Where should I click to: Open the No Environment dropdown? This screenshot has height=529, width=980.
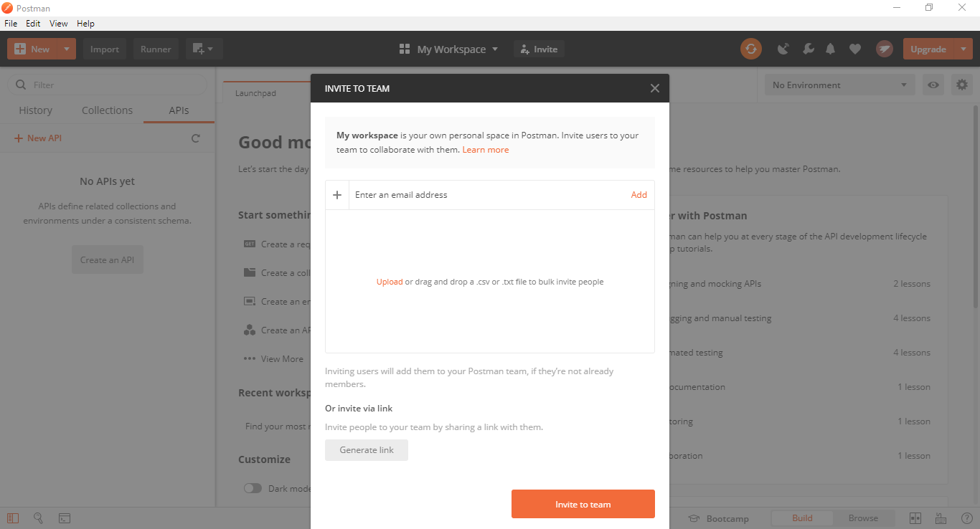(x=839, y=85)
